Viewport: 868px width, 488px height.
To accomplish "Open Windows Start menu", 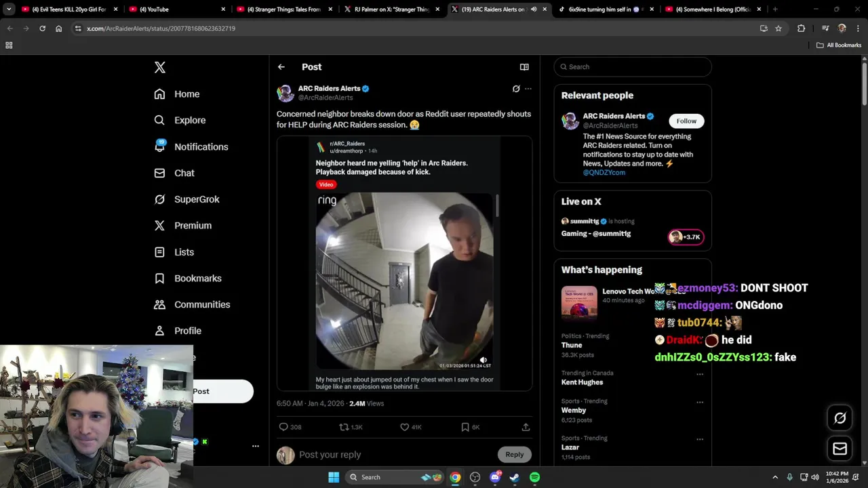I will (334, 477).
